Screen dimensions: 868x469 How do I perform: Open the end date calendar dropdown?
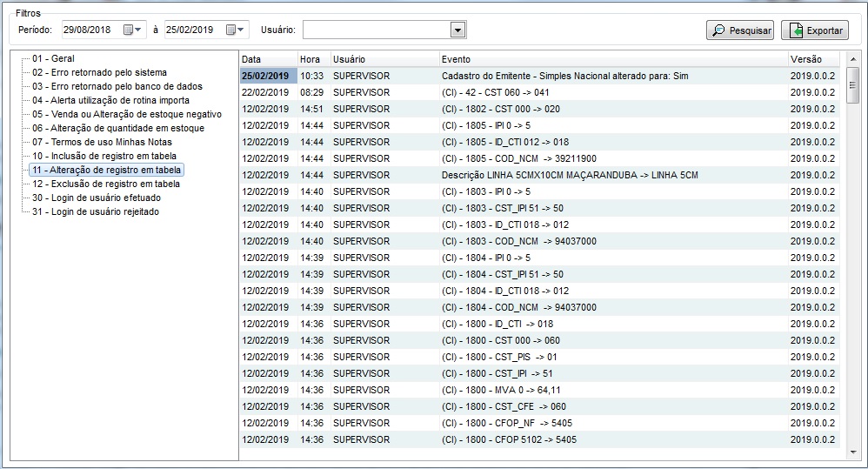click(236, 30)
